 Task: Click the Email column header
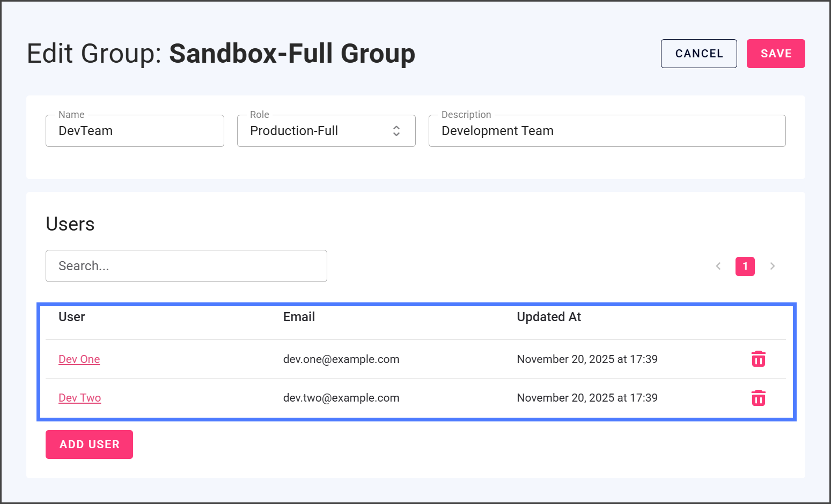(x=299, y=317)
